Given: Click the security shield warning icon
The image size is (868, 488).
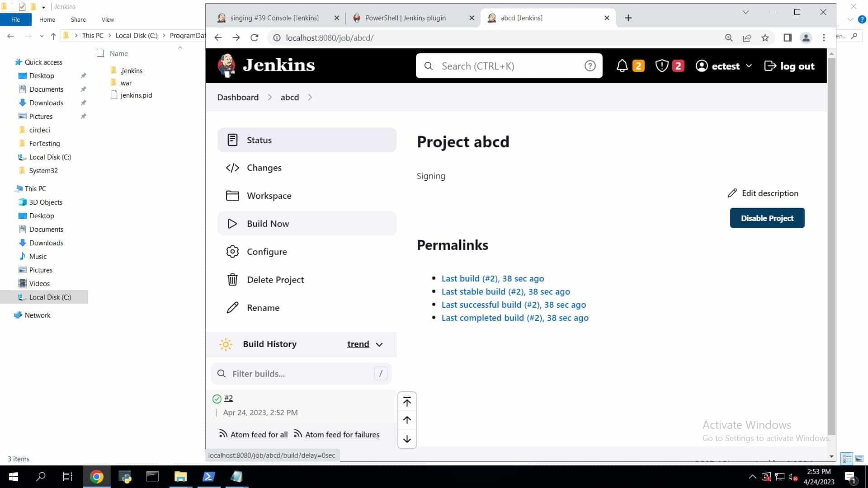Looking at the screenshot, I should point(662,66).
